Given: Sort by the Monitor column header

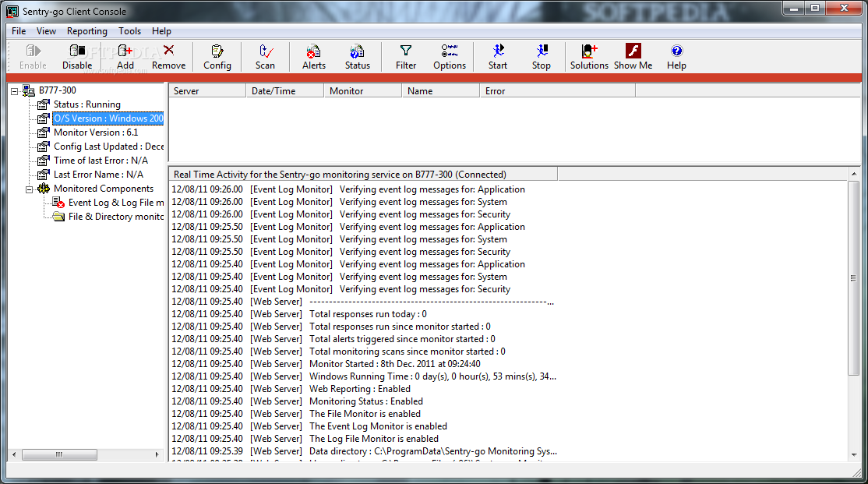Looking at the screenshot, I should (363, 91).
